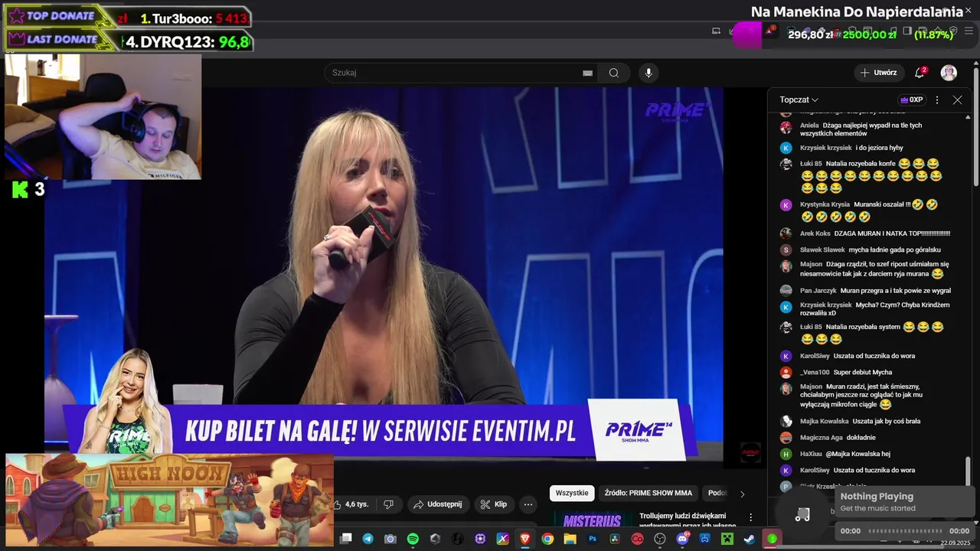Open Discord from the taskbar
This screenshot has width=980, height=551.
(682, 539)
